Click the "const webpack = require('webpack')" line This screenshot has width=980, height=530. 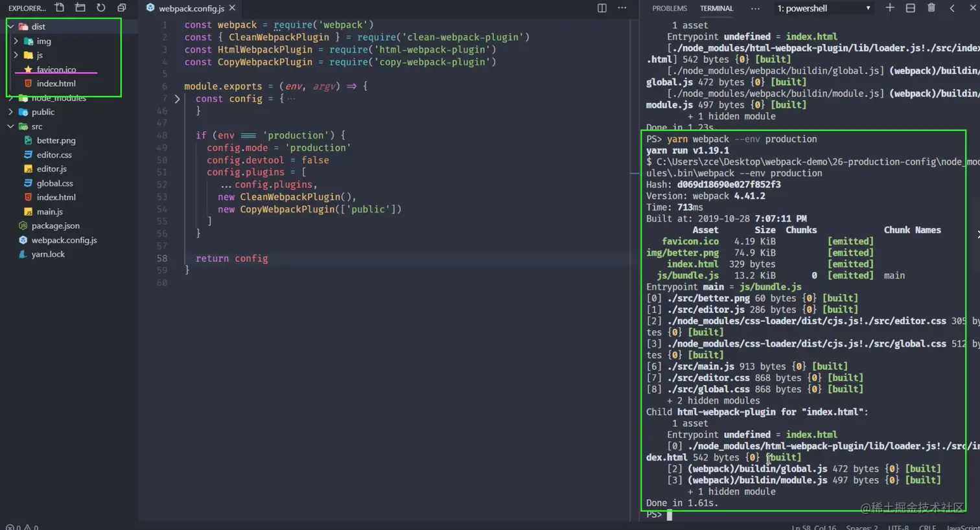coord(279,25)
